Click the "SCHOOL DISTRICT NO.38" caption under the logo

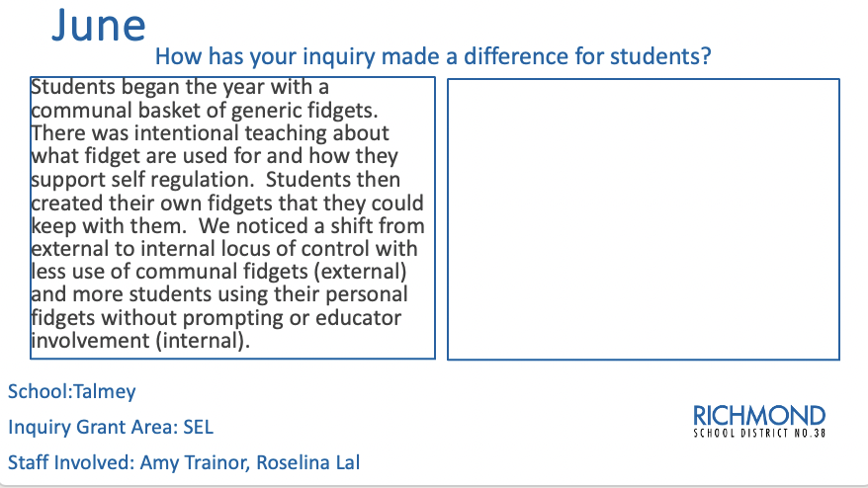pyautogui.click(x=759, y=434)
